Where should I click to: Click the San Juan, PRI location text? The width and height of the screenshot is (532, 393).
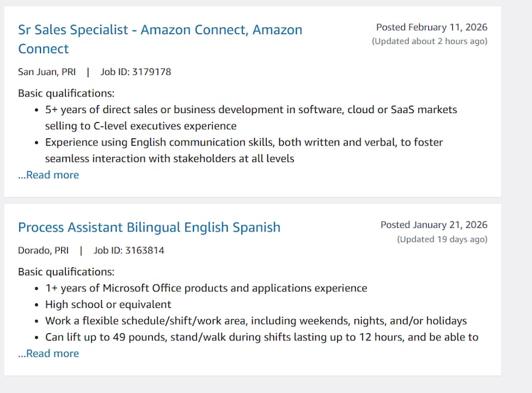point(46,71)
